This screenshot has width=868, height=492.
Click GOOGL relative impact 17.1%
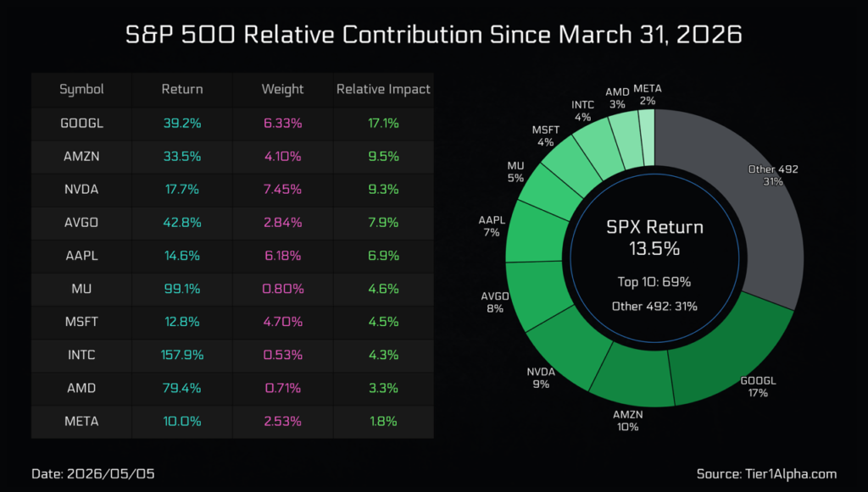383,124
